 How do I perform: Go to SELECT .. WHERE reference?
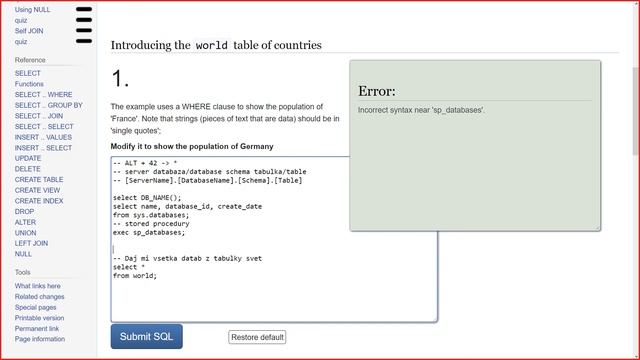[x=43, y=95]
